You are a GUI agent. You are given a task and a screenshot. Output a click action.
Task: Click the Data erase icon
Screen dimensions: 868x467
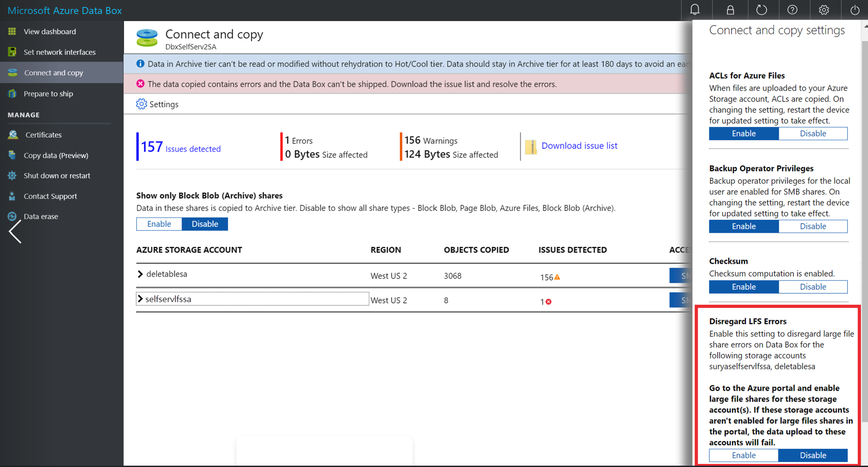coord(12,216)
